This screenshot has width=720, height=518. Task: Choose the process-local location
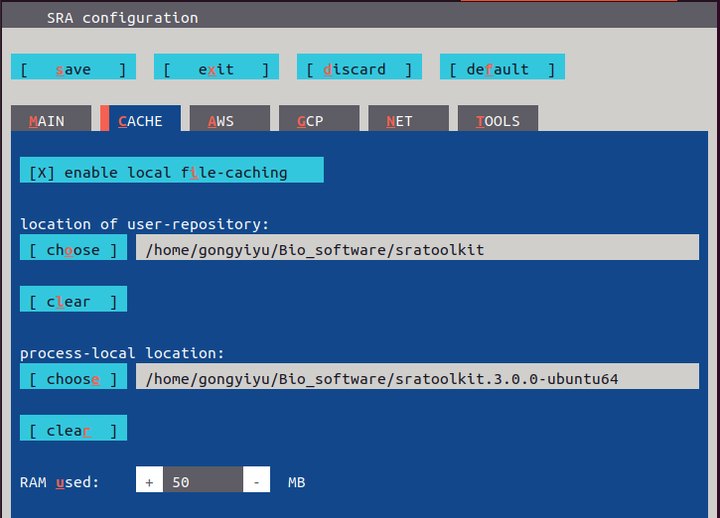coord(73,378)
